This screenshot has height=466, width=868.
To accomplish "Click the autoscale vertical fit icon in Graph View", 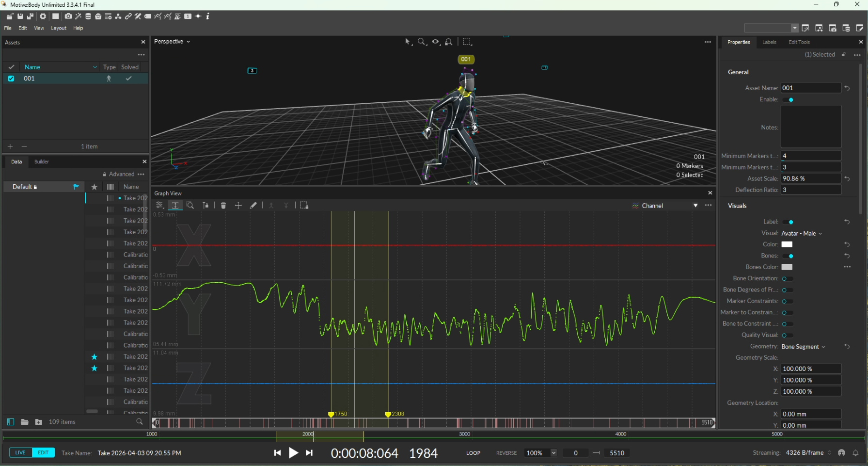I will point(175,206).
